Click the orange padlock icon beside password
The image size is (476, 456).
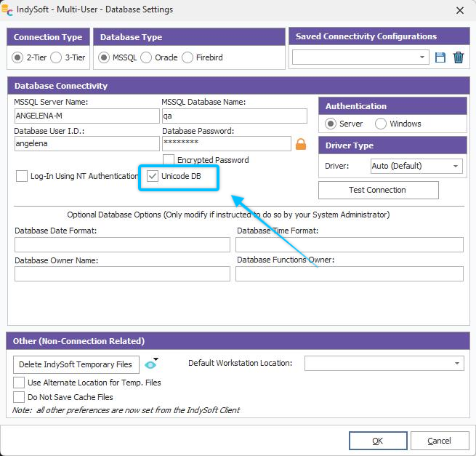coord(301,144)
